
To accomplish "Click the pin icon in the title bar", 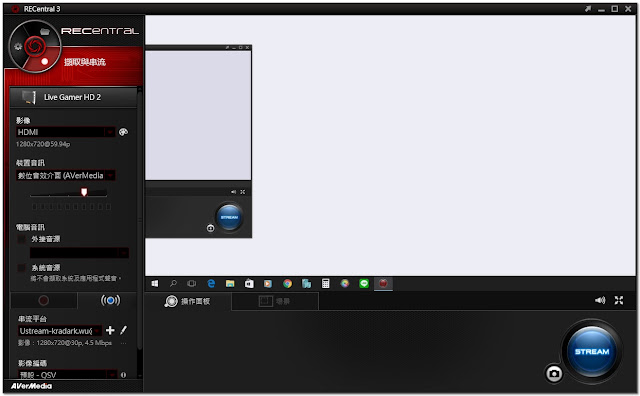I will 588,9.
